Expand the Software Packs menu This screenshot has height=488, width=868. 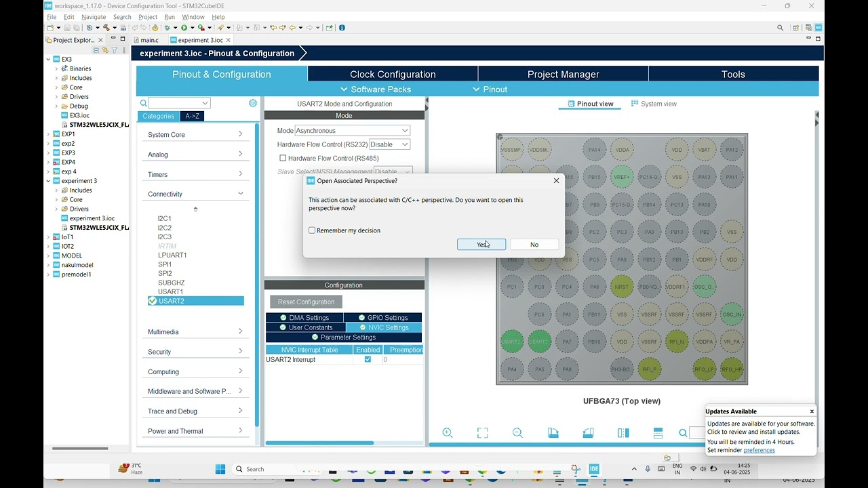(375, 89)
